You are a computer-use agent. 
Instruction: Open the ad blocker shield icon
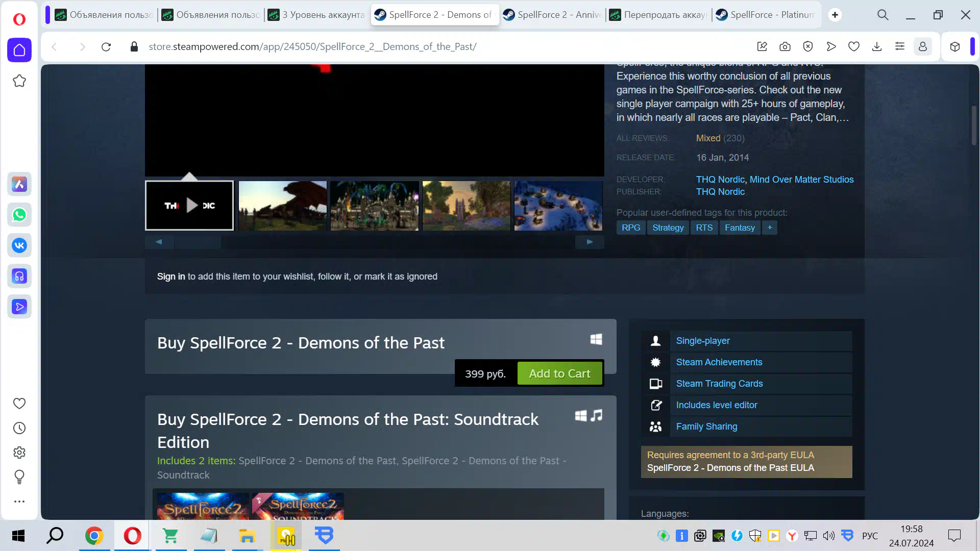808,47
